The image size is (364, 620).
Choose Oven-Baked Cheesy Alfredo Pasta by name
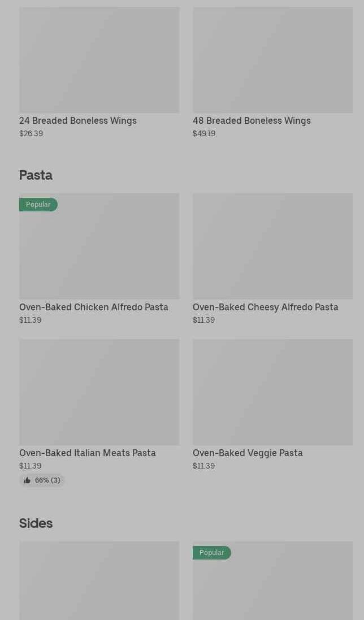266,307
